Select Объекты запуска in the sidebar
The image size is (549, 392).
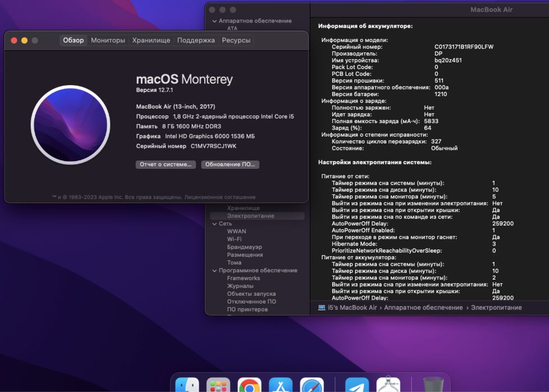(x=251, y=294)
